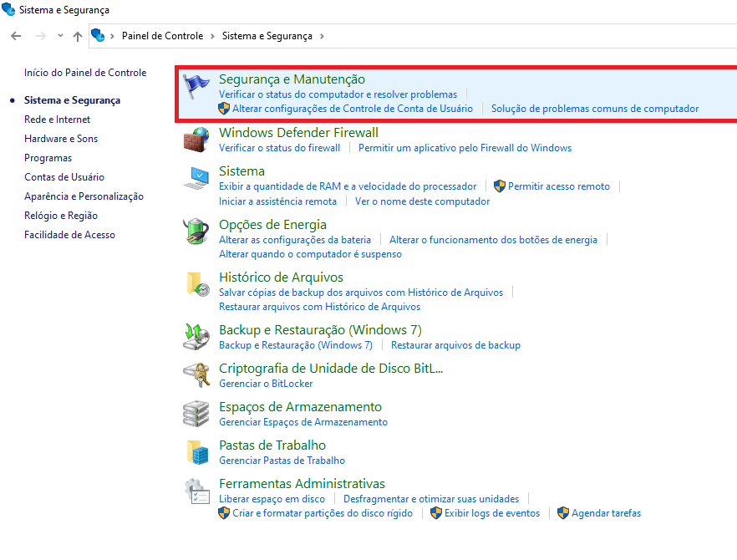This screenshot has height=560, width=737.
Task: Go up one level with up arrow
Action: pyautogui.click(x=78, y=36)
